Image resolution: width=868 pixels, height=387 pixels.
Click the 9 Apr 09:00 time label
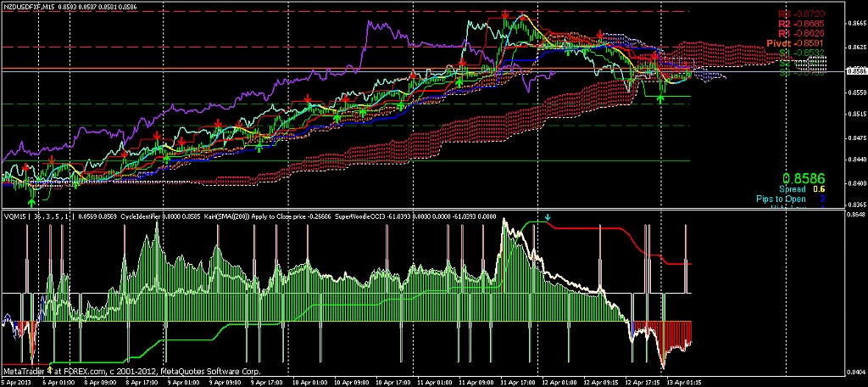tap(225, 383)
